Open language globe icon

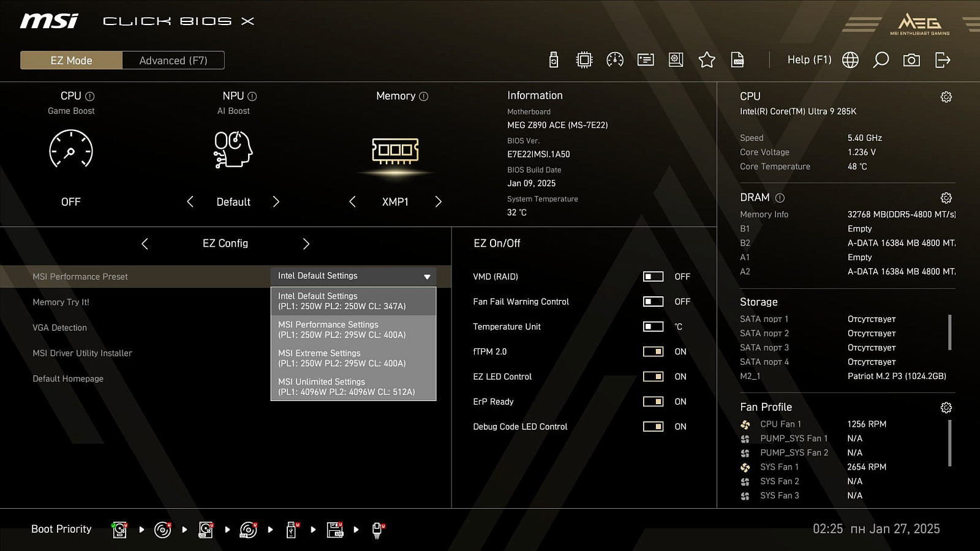(850, 60)
